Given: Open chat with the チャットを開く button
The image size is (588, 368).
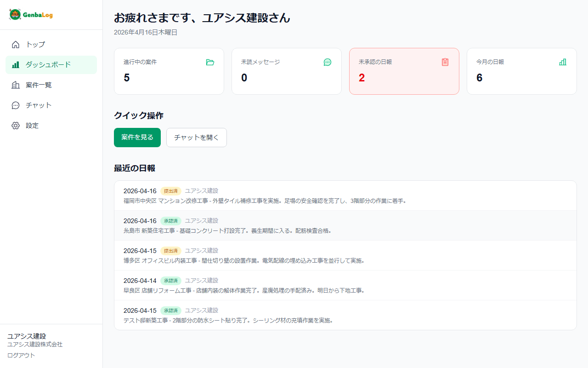Looking at the screenshot, I should tap(196, 137).
